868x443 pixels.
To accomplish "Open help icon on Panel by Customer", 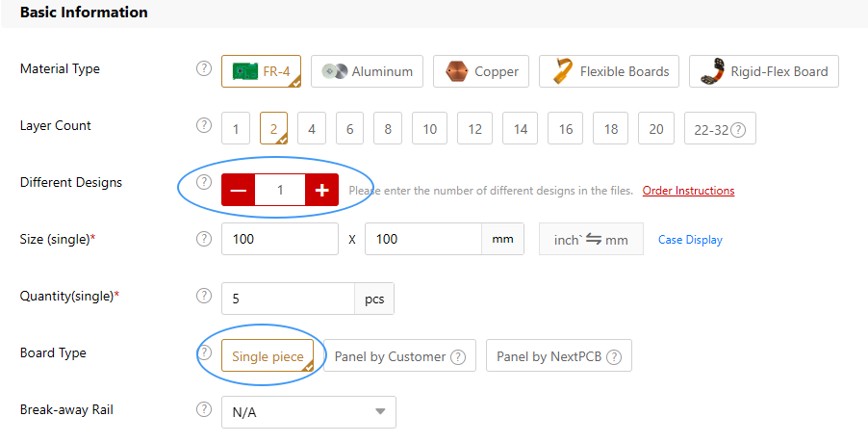I will pos(458,357).
